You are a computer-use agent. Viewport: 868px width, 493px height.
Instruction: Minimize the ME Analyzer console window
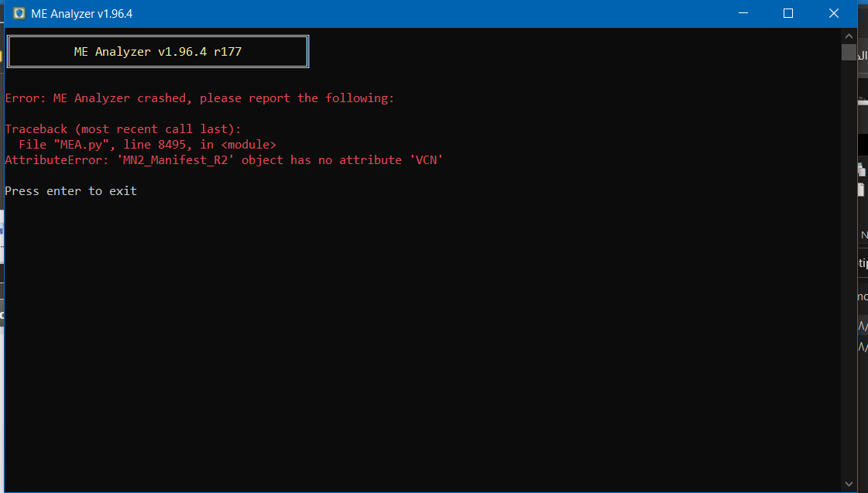click(743, 13)
